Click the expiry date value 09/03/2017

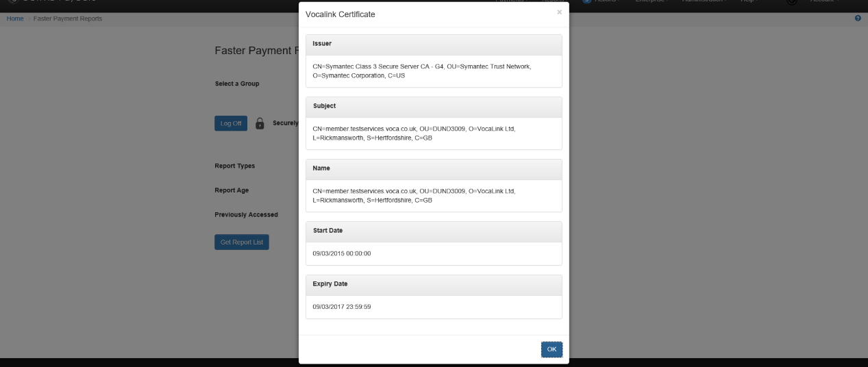341,307
